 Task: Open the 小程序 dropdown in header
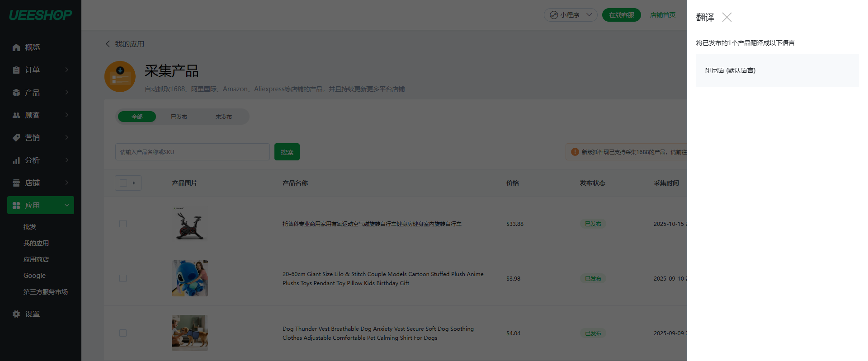(x=570, y=15)
